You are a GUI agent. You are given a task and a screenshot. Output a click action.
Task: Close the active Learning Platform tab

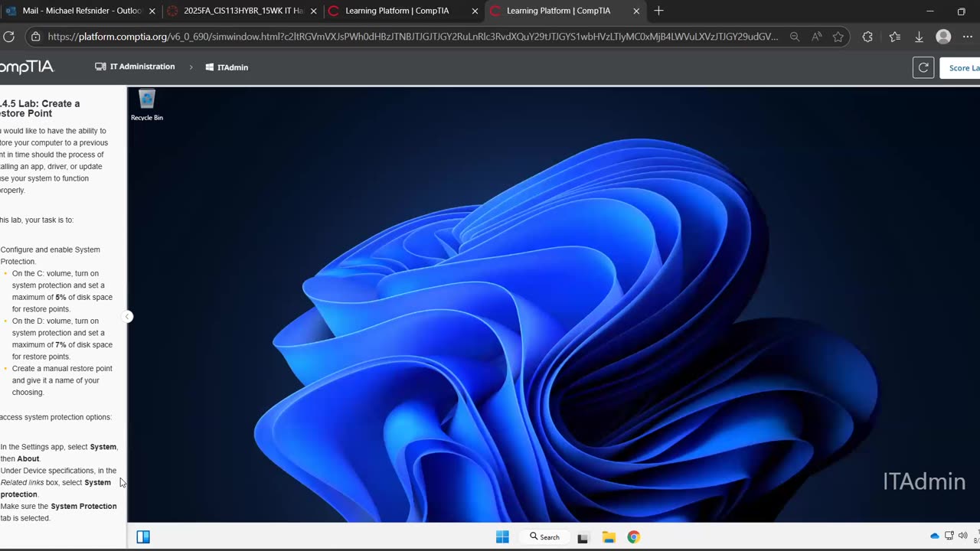(636, 11)
